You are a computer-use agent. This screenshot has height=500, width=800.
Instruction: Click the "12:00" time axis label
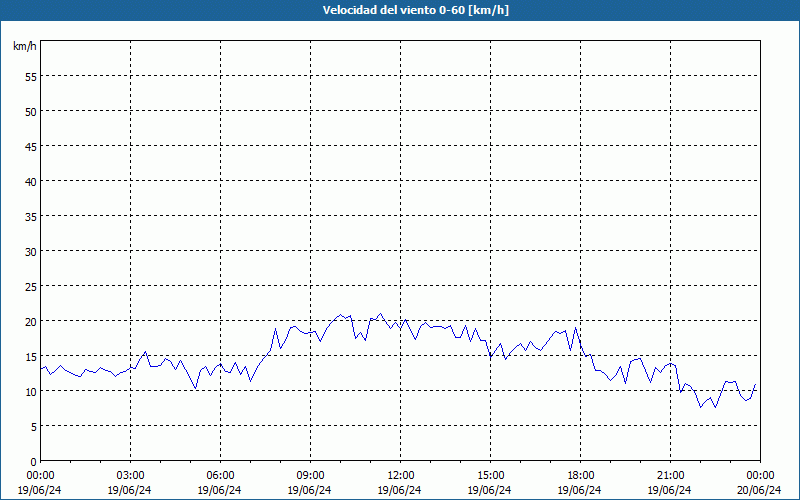[x=401, y=476]
